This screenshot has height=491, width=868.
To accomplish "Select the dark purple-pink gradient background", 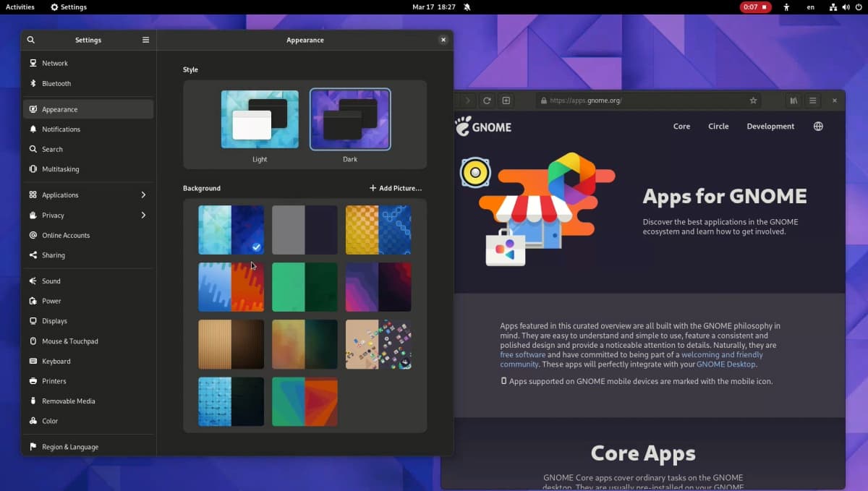I will click(378, 287).
